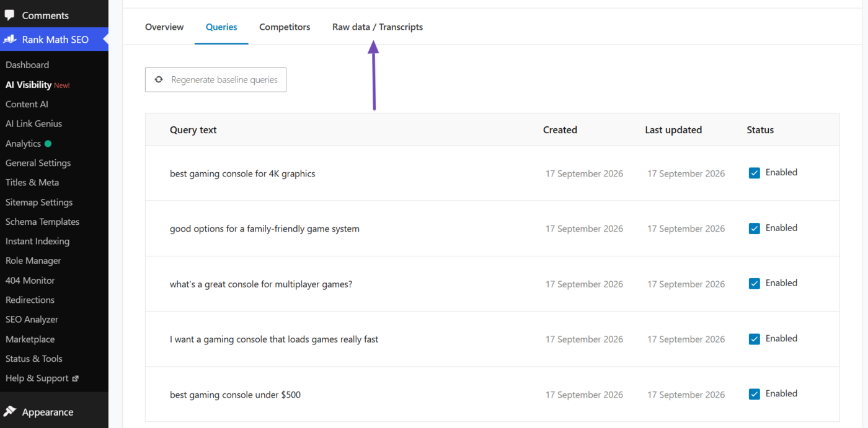Open SEO Analyzer

32,320
